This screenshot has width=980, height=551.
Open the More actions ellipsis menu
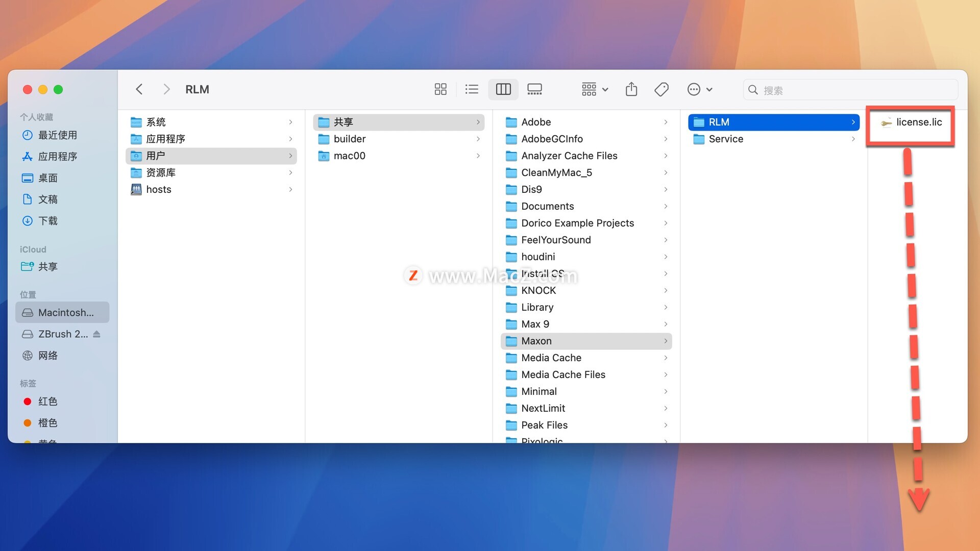tap(699, 89)
